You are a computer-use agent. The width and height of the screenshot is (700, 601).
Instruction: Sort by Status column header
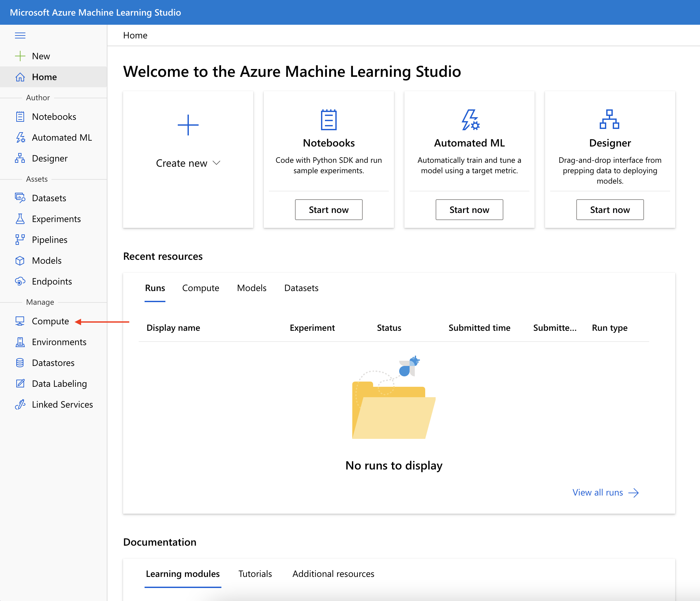pos(389,328)
